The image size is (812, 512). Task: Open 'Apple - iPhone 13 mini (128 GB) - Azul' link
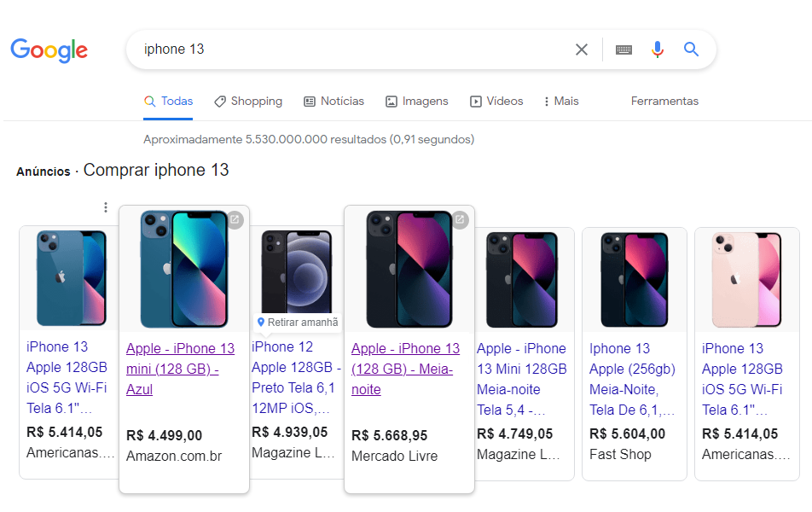180,369
